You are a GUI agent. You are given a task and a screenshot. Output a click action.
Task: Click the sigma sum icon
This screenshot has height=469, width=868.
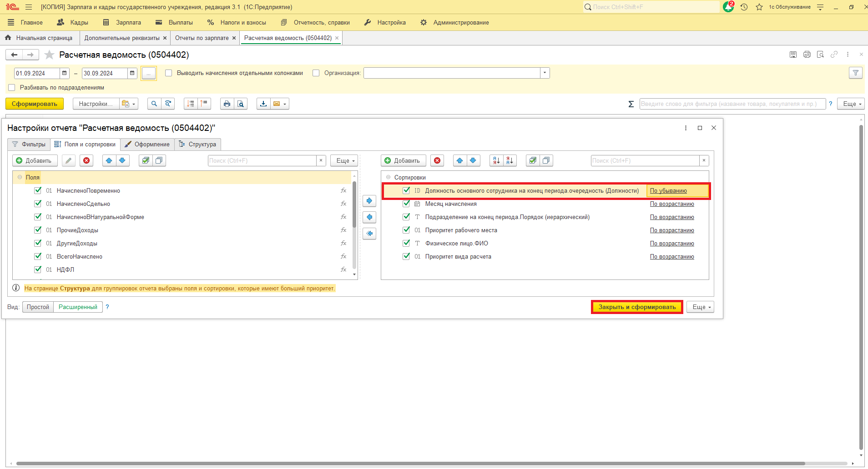click(x=631, y=104)
